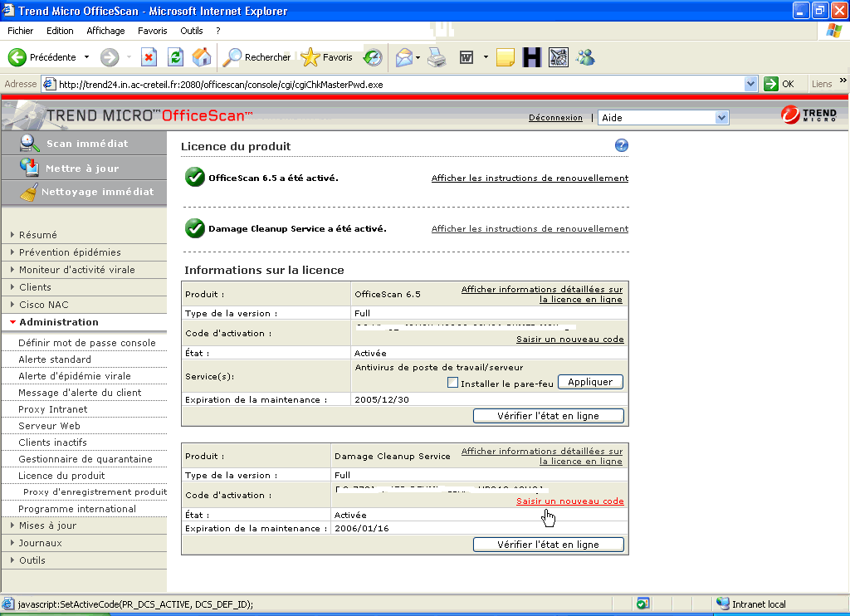The height and width of the screenshot is (616, 850).
Task: Click the Mettre à jour download icon
Action: tap(29, 167)
